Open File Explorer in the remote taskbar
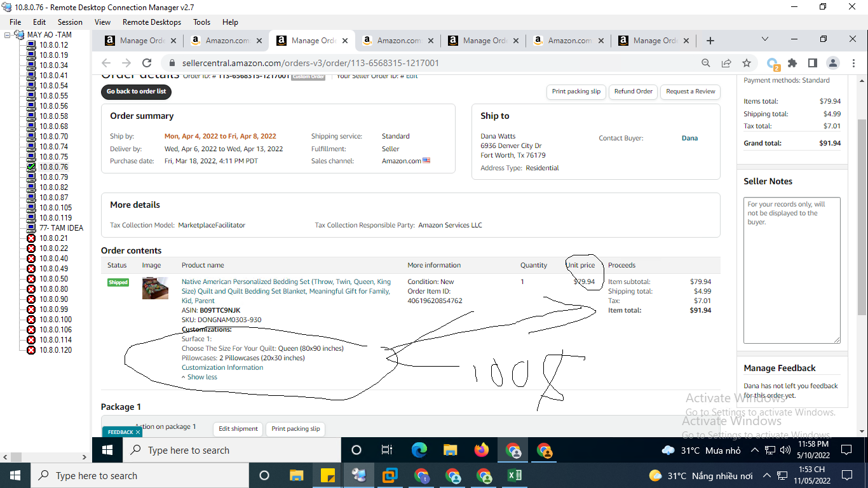 451,450
